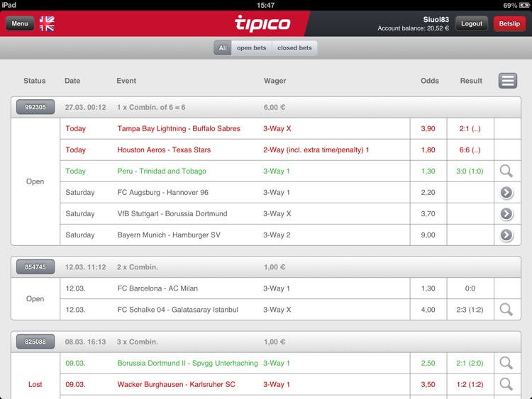Image resolution: width=532 pixels, height=399 pixels.
Task: Tap the battery indicator in status bar
Action: (523, 5)
